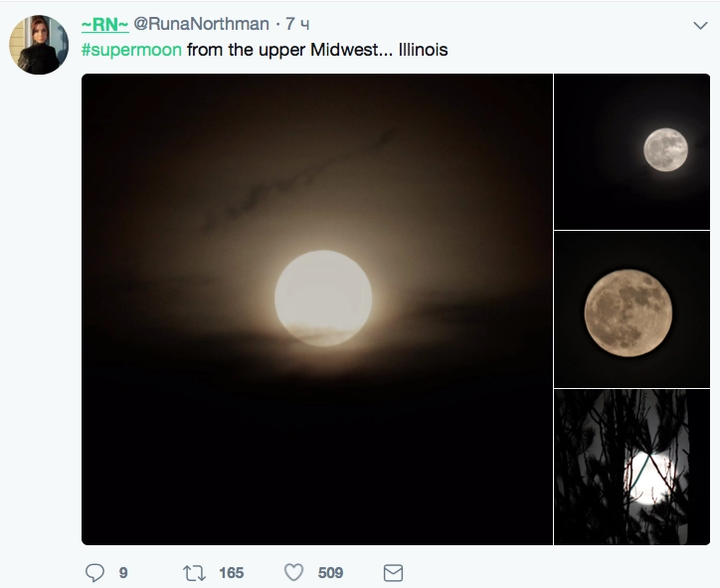Open the #supermoon hashtag link
This screenshot has width=720, height=588.
coord(131,49)
